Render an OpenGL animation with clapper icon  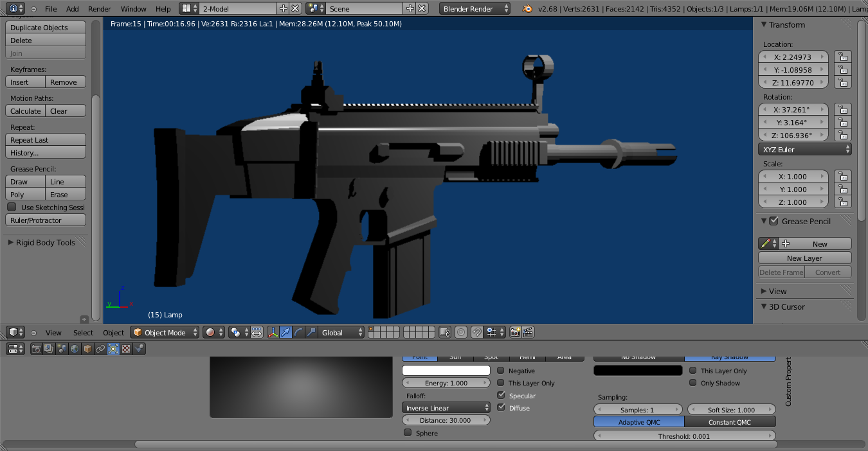528,332
